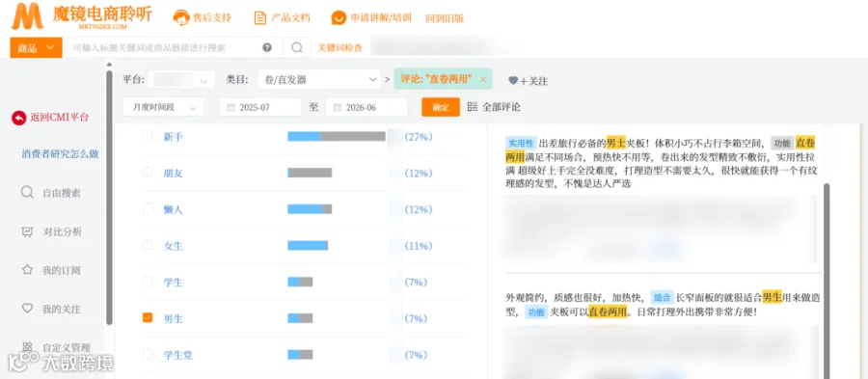The width and height of the screenshot is (868, 379).
Task: Click the 对比分析 chart icon
Action: pos(27,231)
